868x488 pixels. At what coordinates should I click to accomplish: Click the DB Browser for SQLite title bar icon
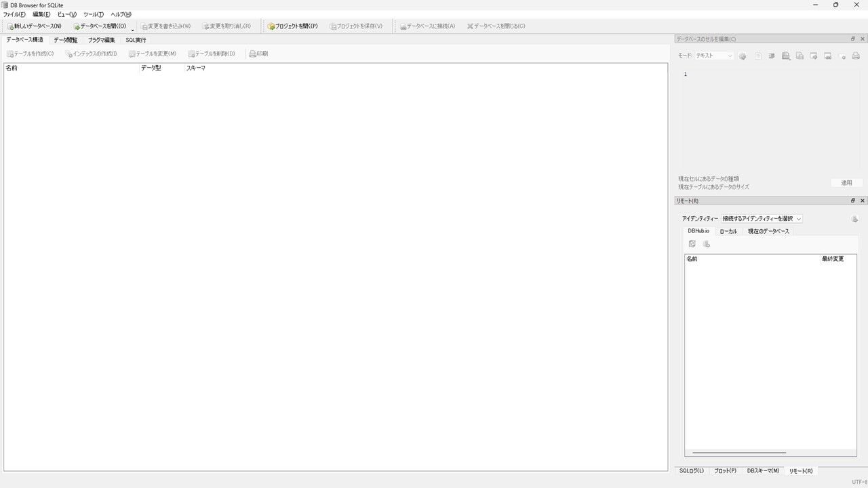pyautogui.click(x=5, y=5)
